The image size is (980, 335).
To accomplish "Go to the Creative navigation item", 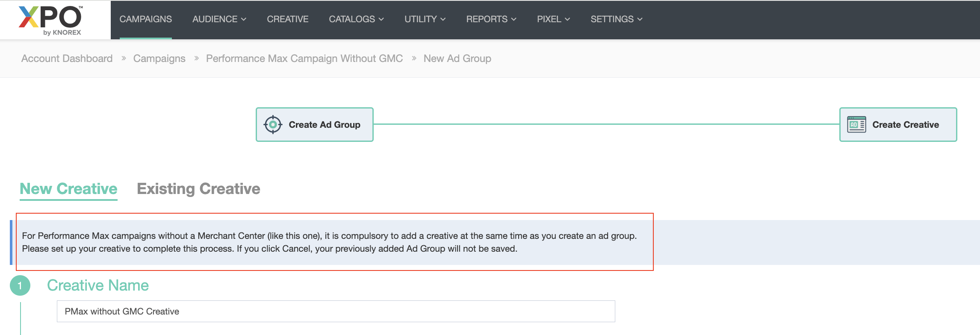I will coord(287,19).
